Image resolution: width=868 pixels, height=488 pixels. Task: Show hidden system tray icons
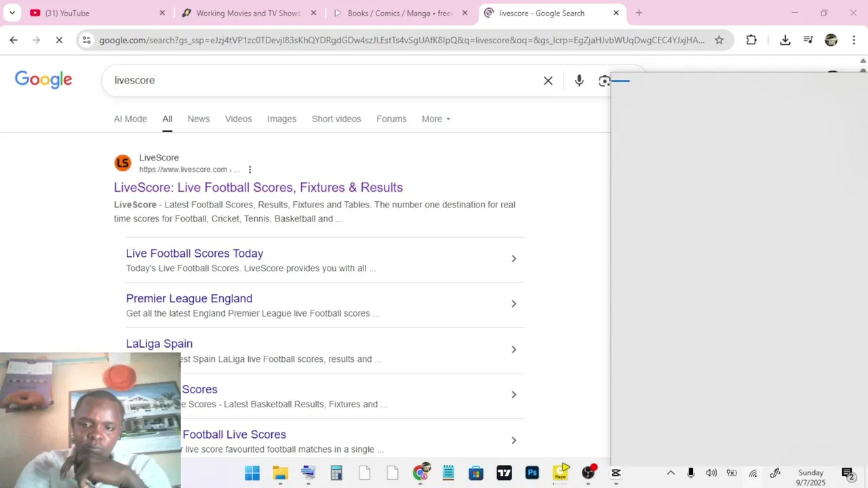[x=671, y=473]
